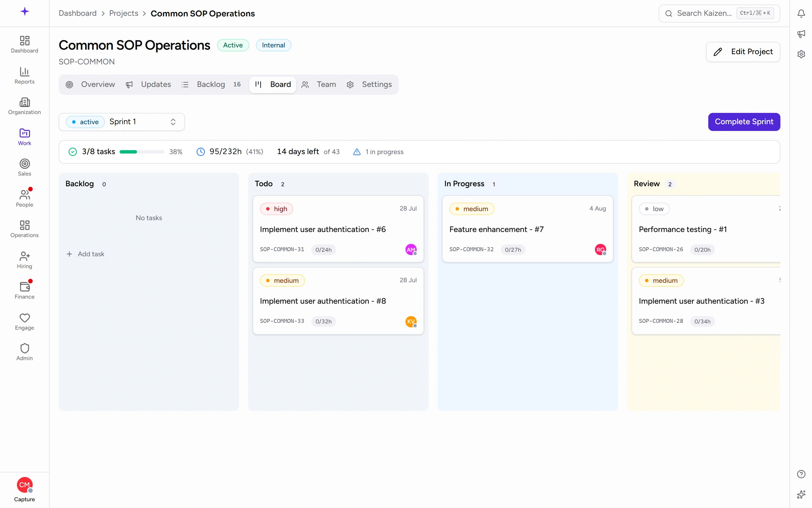This screenshot has height=508, width=812.
Task: Click the Kaizen star logo
Action: [25, 12]
